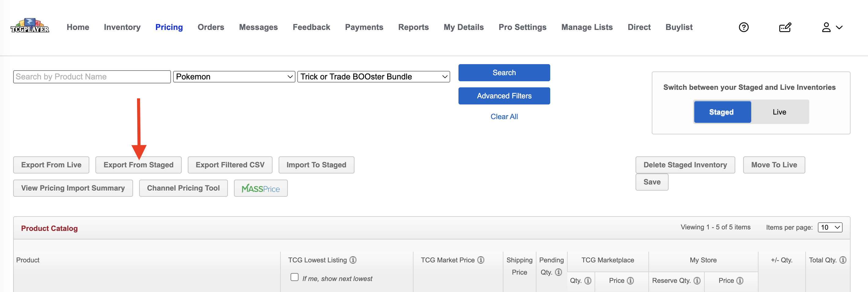Open Direct menu item
This screenshot has height=292, width=868.
639,27
